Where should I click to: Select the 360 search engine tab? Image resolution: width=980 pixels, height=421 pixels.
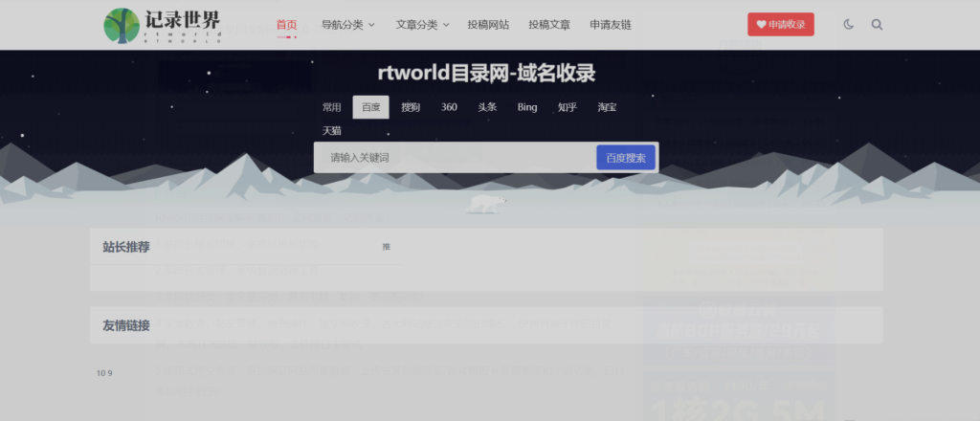pyautogui.click(x=449, y=107)
